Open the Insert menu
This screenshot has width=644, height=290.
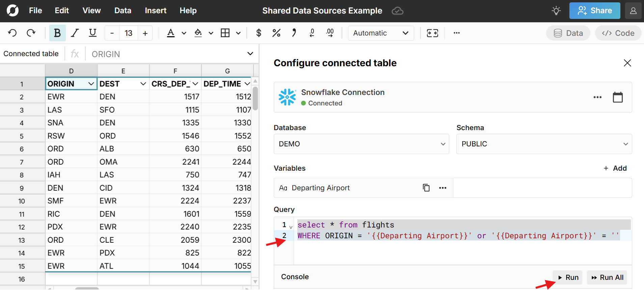point(156,11)
